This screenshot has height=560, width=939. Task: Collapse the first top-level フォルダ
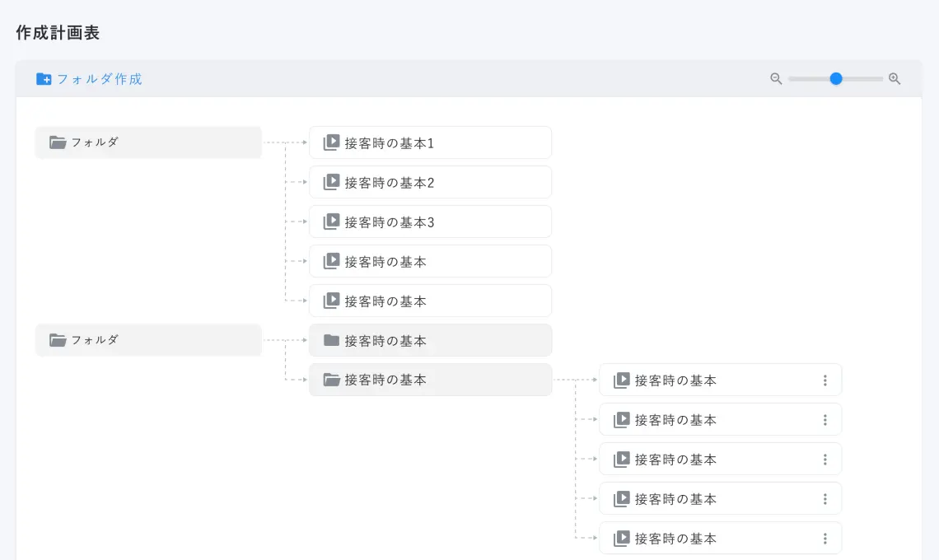coord(148,142)
